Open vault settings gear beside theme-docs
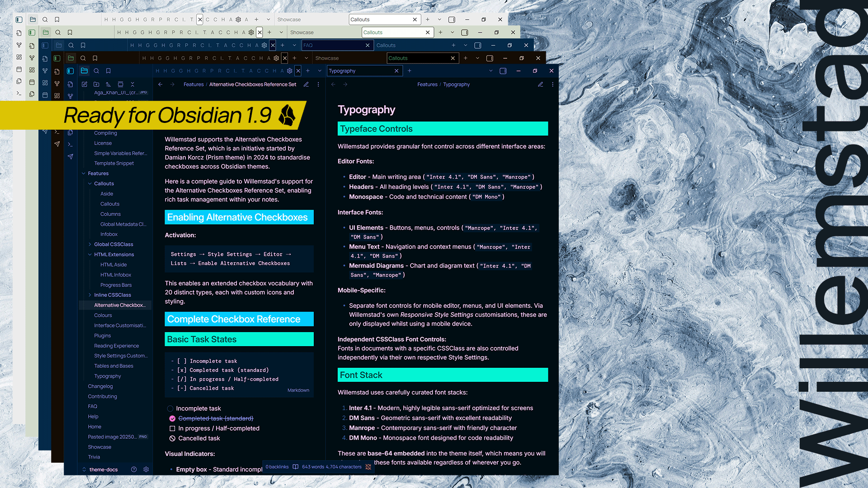This screenshot has width=868, height=488. (x=146, y=469)
